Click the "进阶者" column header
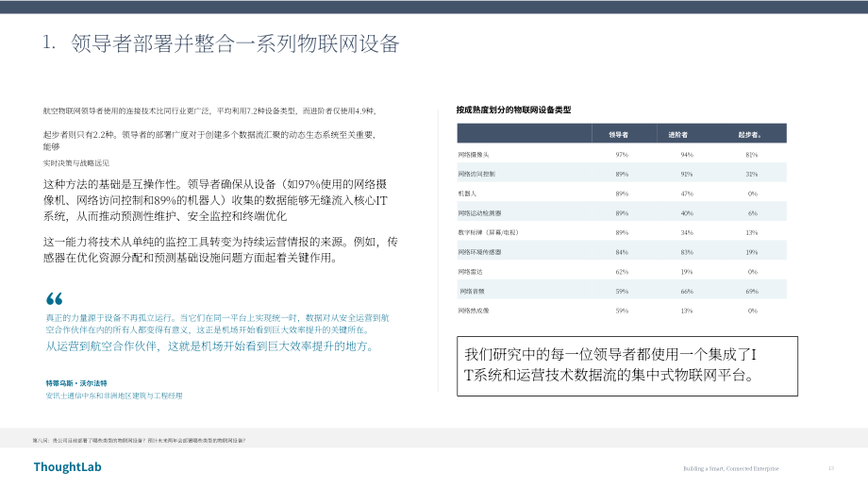Viewport: 868px width, 489px height. pos(677,135)
